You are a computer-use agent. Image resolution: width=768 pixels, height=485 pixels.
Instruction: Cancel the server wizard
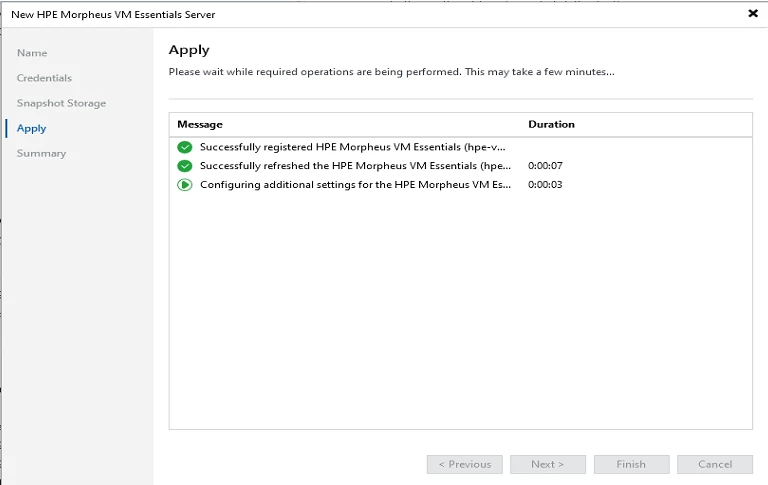(x=715, y=464)
